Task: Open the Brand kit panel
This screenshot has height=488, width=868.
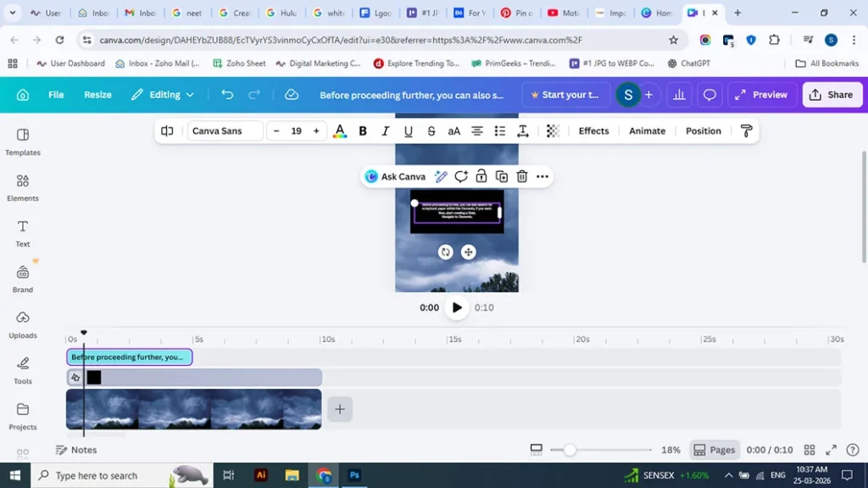Action: click(22, 280)
